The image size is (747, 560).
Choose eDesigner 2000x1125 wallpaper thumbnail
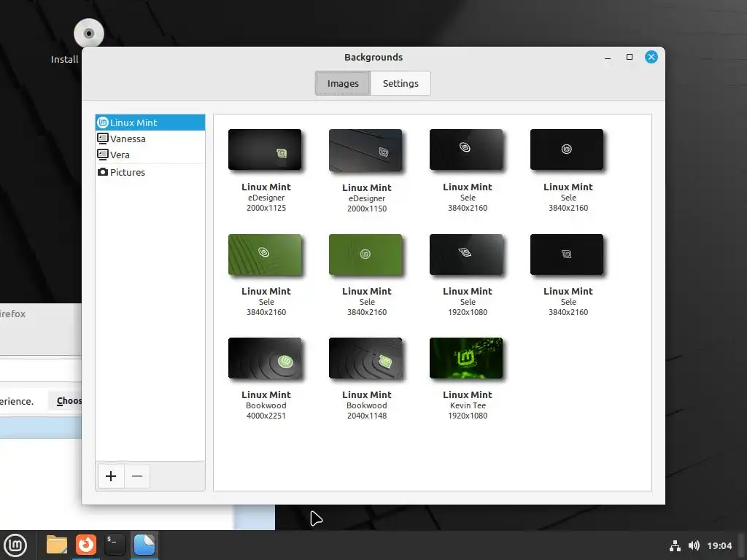[x=265, y=149]
